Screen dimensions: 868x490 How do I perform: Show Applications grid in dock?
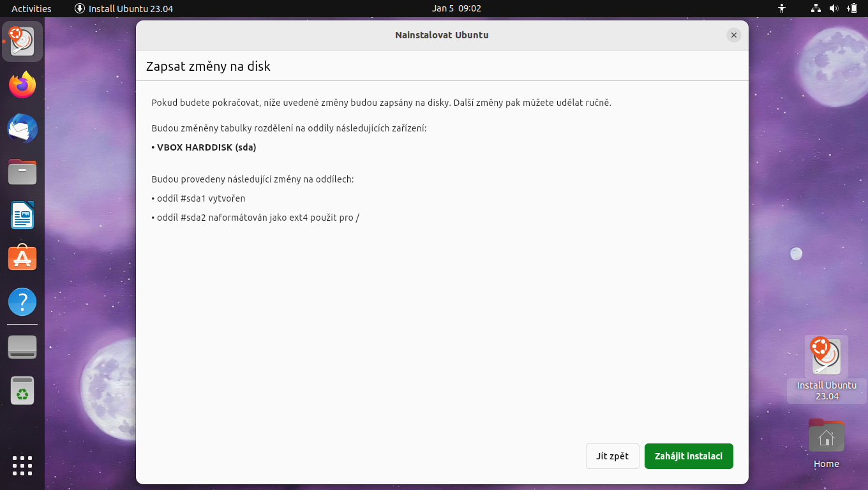22,465
